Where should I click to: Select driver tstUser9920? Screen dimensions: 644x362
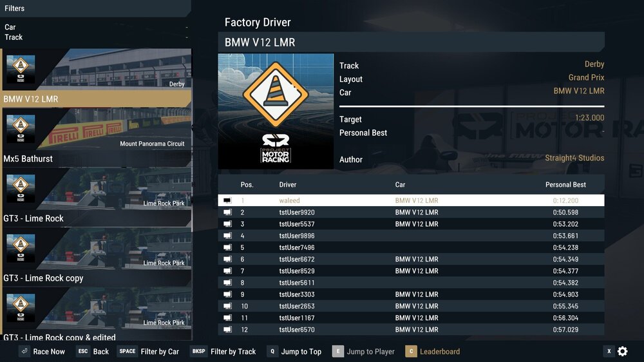click(297, 213)
